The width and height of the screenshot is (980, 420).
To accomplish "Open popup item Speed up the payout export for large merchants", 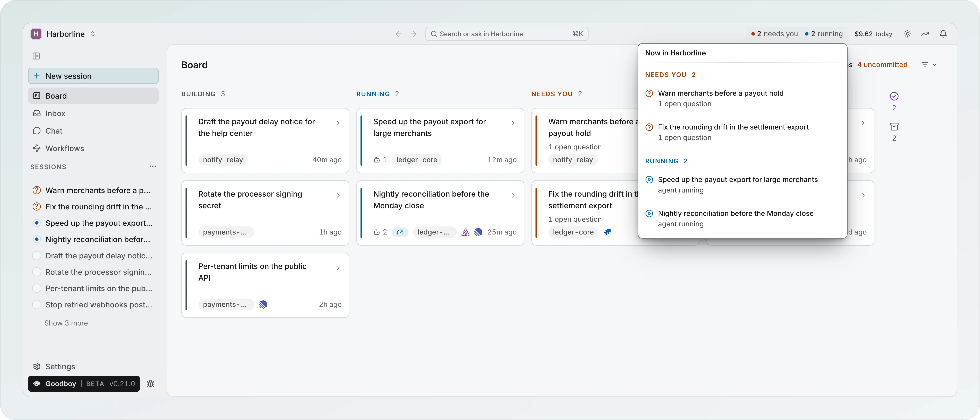I will pyautogui.click(x=742, y=185).
